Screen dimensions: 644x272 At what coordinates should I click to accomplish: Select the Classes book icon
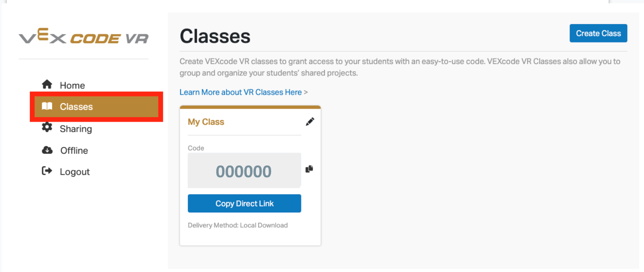[x=47, y=107]
